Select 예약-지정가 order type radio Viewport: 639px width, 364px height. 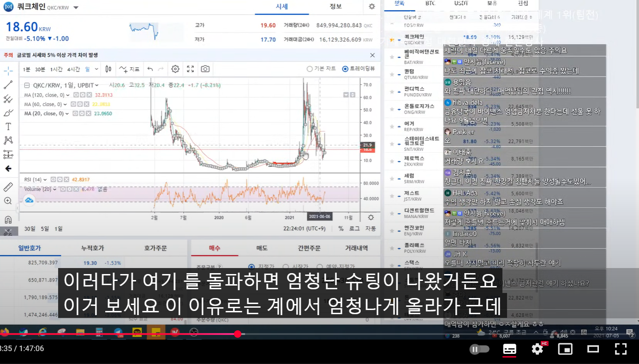click(x=320, y=267)
